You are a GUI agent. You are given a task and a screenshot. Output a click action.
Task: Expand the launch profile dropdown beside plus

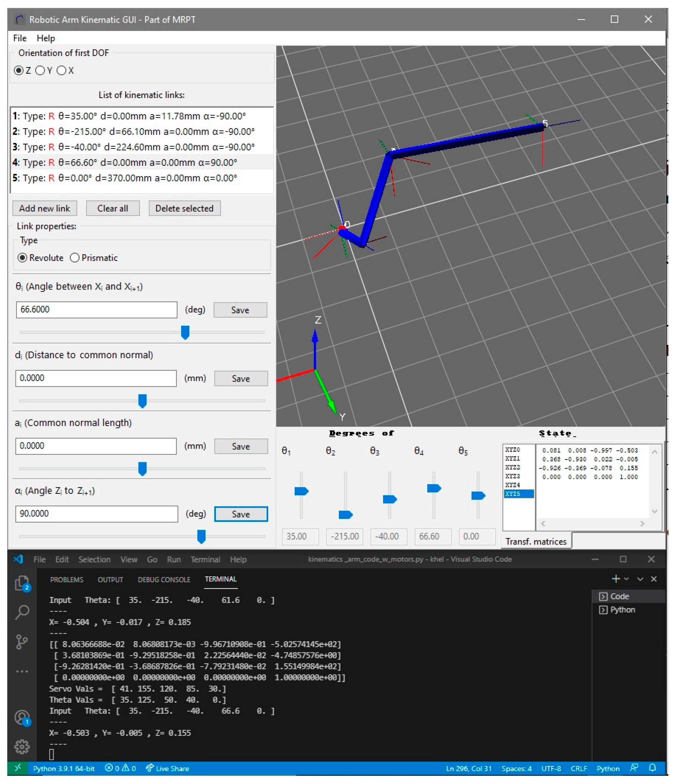tap(627, 579)
